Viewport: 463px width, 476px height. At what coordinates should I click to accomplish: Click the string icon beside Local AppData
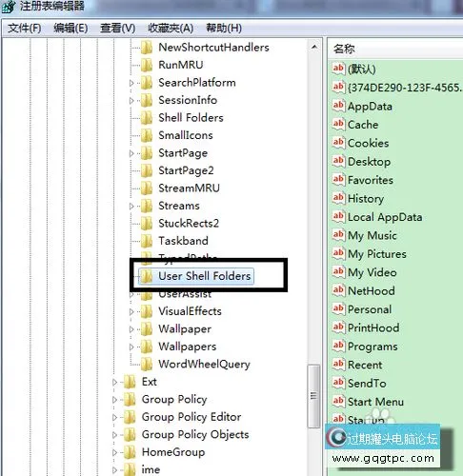coord(338,217)
